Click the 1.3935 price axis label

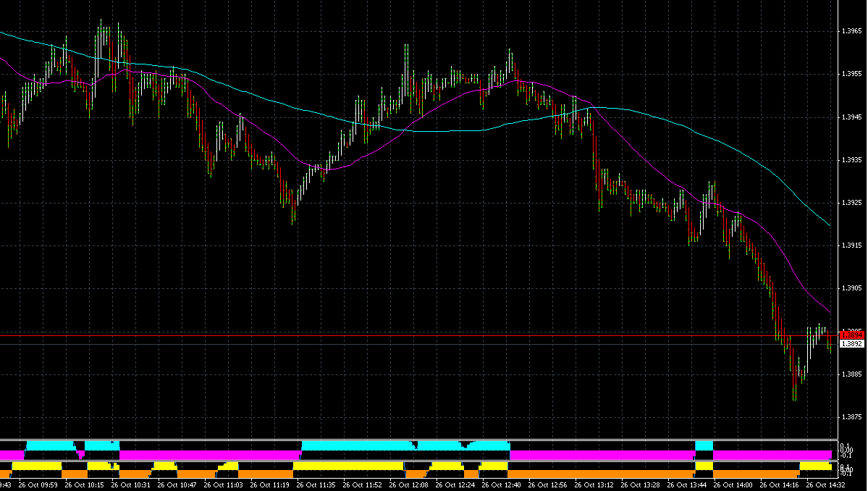tap(851, 160)
